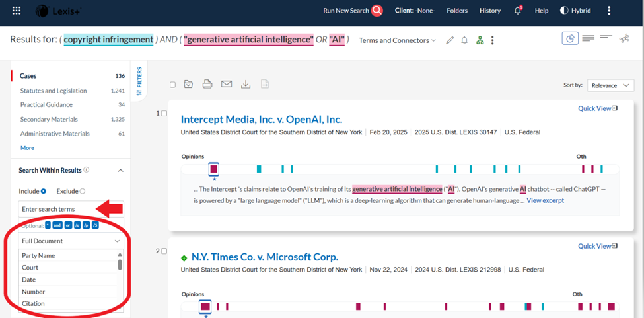Insert the asterisk wildcard chip

pyautogui.click(x=48, y=225)
